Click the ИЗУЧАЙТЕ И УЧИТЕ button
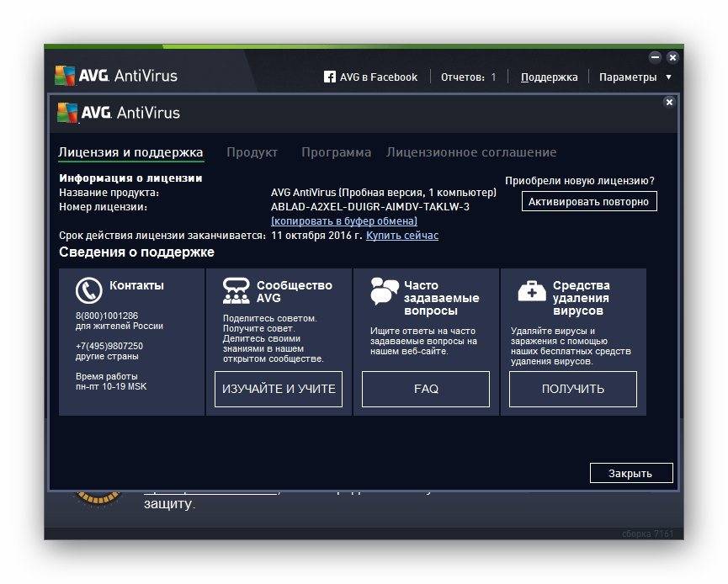Viewport: 728px width, 584px height. point(279,389)
